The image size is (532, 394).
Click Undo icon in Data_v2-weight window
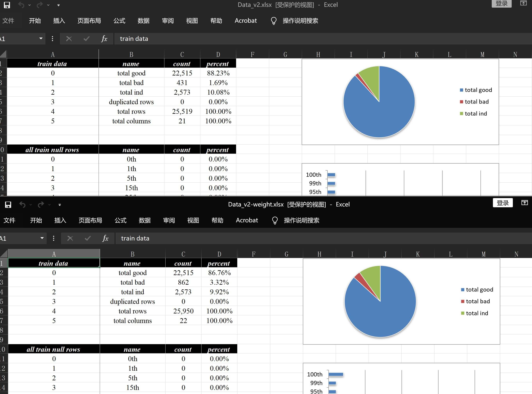tap(22, 205)
